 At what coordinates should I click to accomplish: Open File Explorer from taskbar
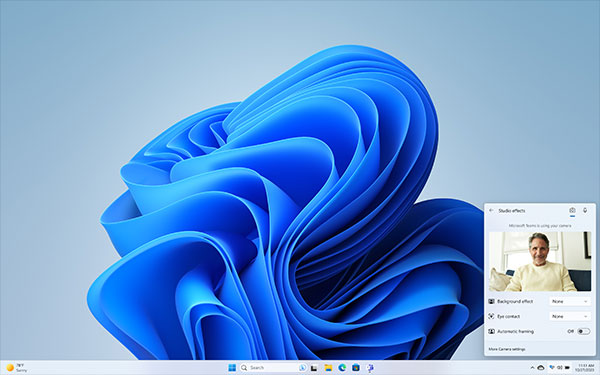pyautogui.click(x=328, y=368)
